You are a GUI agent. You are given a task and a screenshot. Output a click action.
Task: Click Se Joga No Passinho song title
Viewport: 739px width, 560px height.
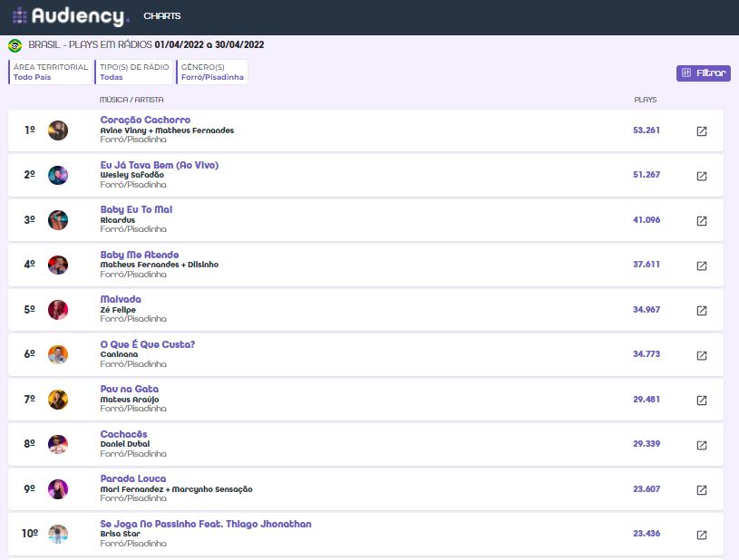coord(206,524)
